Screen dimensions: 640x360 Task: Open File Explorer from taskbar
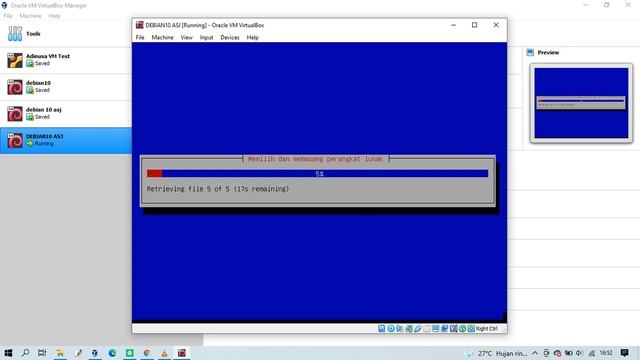coord(60,353)
